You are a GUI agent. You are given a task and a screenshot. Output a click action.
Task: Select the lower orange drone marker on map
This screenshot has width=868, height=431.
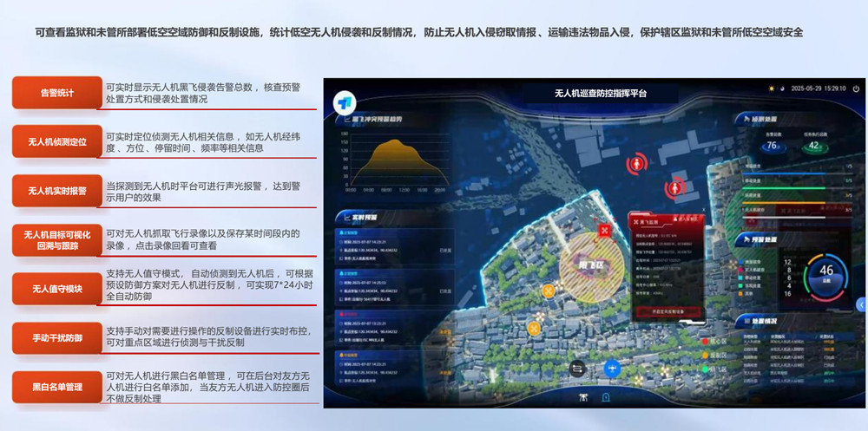point(534,328)
